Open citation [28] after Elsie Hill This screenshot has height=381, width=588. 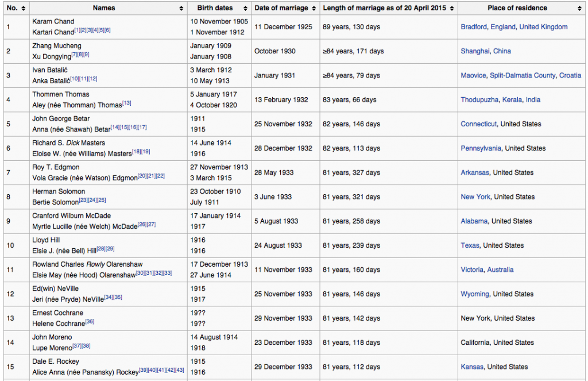[101, 248]
